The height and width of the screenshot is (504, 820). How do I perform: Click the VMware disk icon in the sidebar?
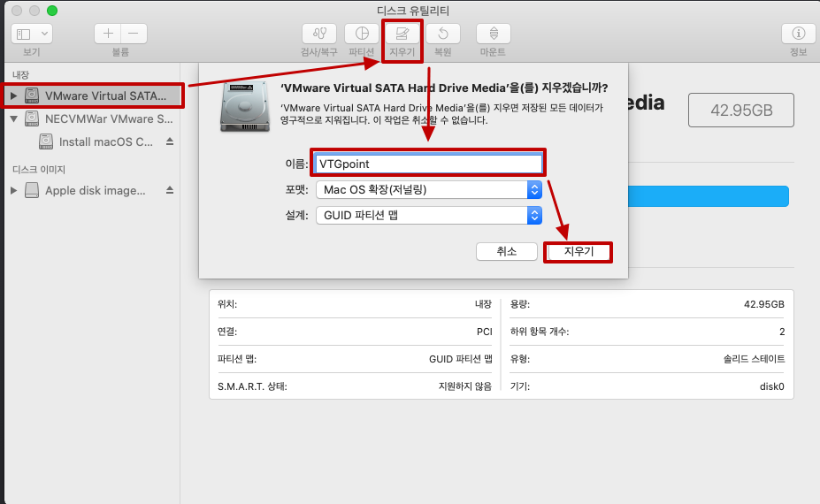[32, 95]
